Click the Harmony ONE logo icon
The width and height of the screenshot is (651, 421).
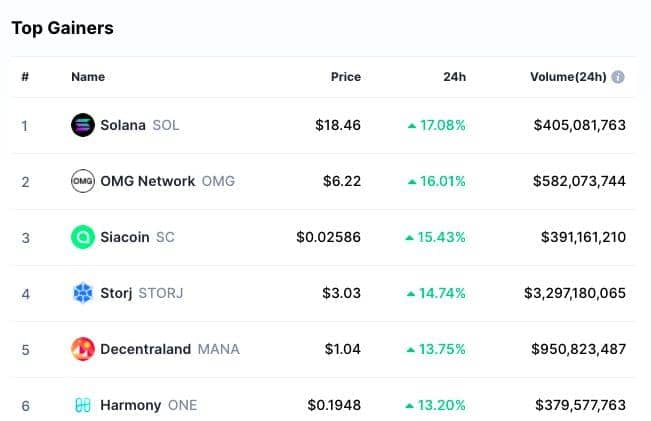83,405
